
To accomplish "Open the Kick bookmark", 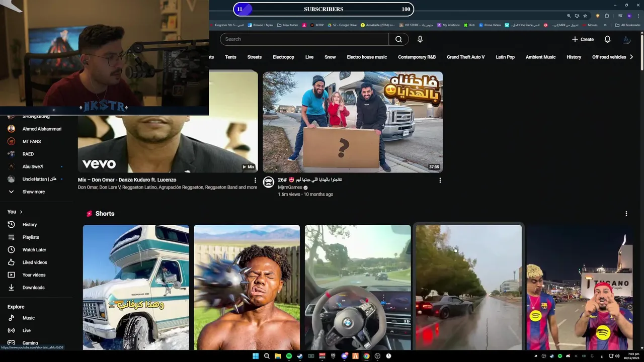I will (469, 25).
